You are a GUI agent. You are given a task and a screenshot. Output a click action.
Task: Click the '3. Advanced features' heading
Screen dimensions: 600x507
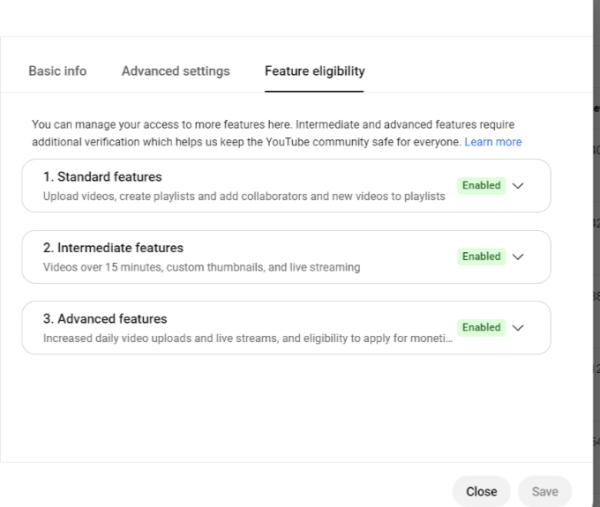tap(105, 319)
